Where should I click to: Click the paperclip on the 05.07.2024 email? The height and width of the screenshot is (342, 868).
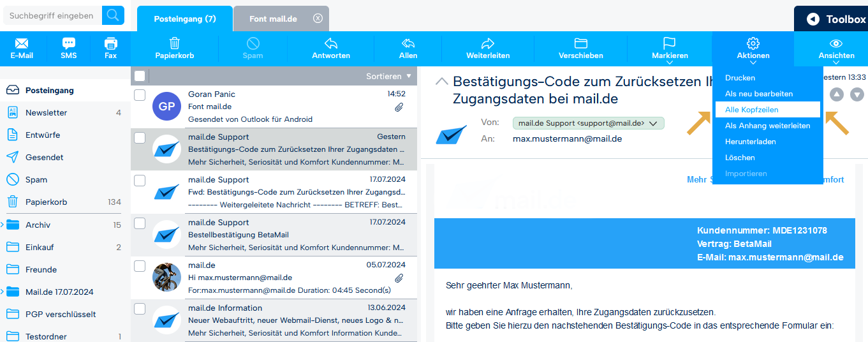pos(399,278)
